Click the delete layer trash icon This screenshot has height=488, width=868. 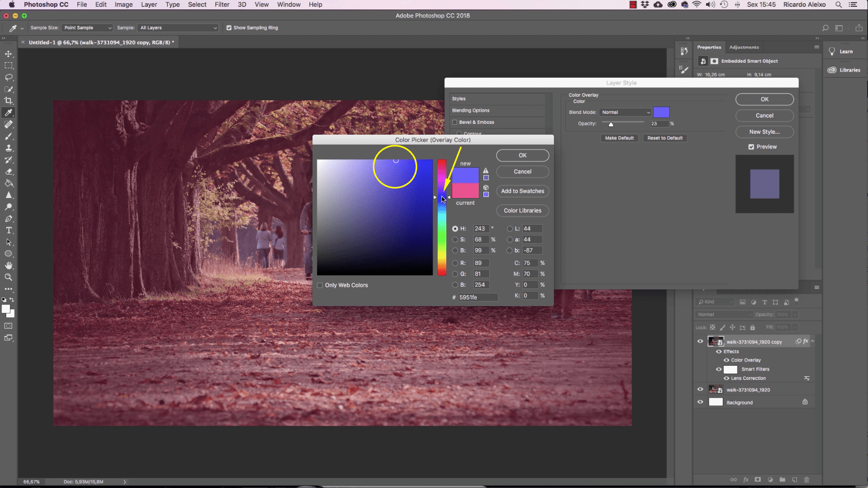tap(806, 480)
